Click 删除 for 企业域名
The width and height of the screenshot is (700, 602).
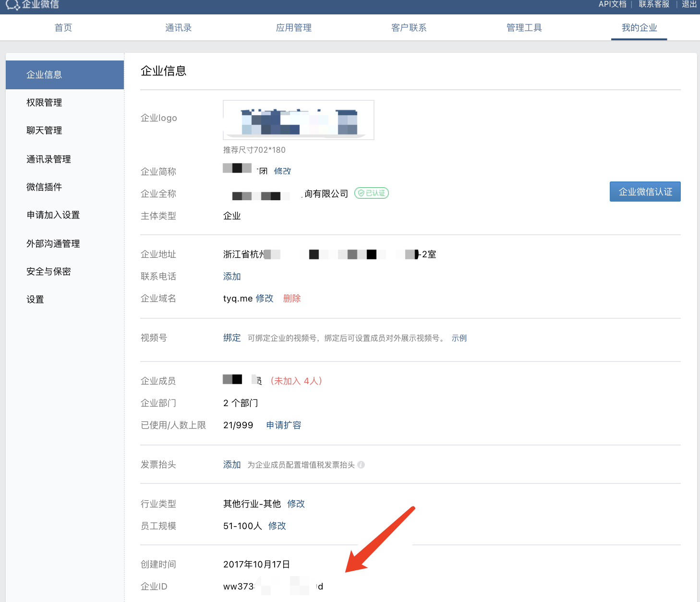[292, 299]
